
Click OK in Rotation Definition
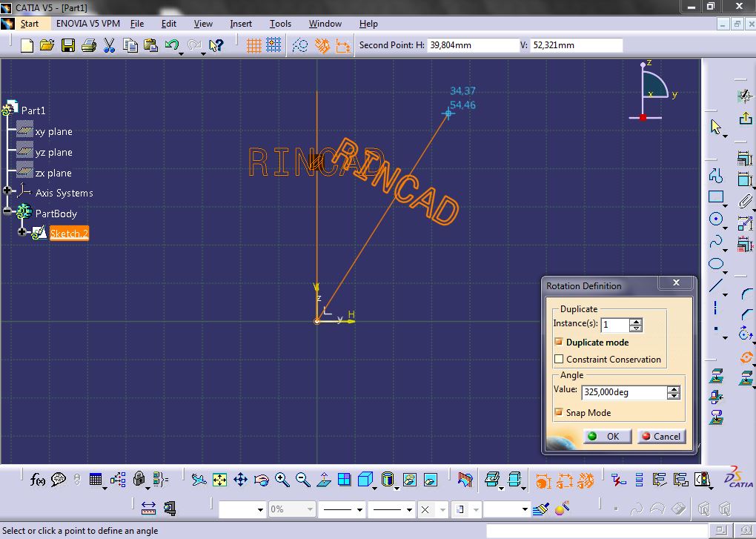pos(607,436)
